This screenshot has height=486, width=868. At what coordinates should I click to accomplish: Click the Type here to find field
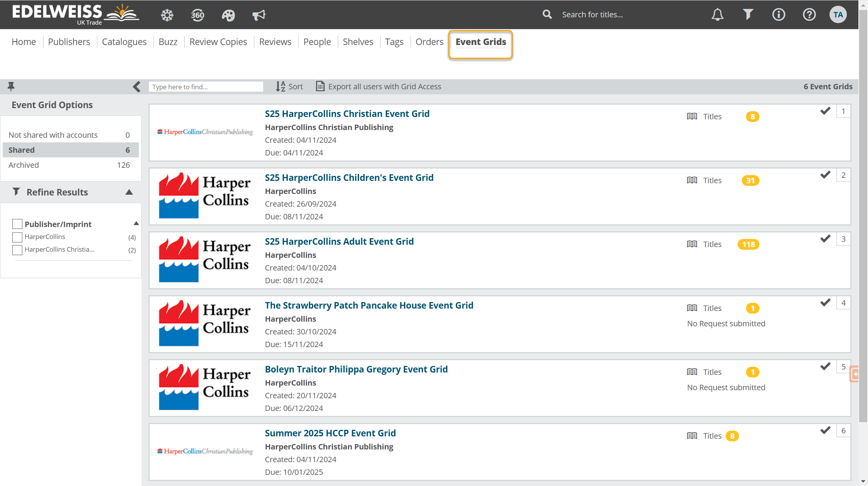pos(206,87)
